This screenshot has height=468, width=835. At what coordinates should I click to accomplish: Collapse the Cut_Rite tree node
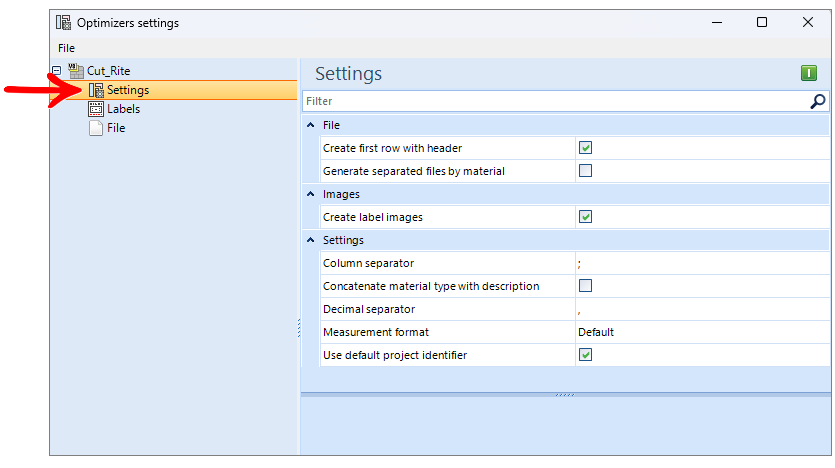[x=56, y=70]
